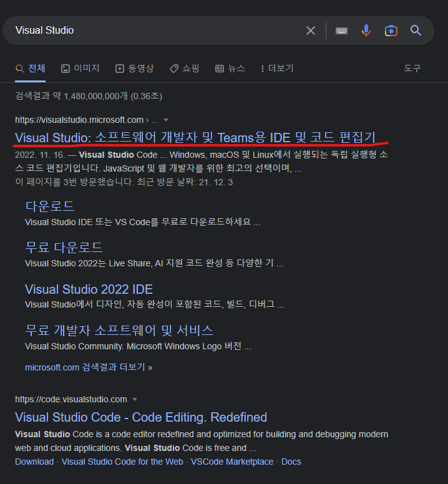The image size is (448, 484).
Task: Clear the search box with the X icon
Action: (x=311, y=31)
